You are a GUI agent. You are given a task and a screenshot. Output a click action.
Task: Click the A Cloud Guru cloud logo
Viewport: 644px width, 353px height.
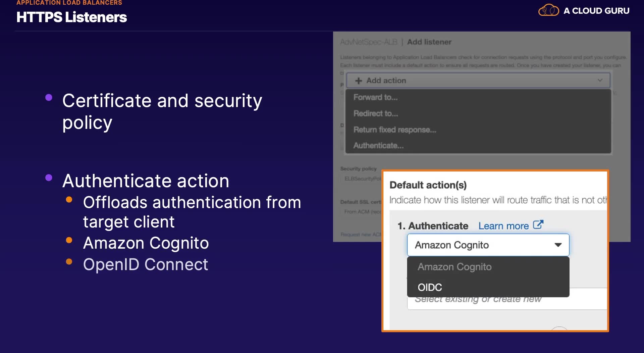pyautogui.click(x=548, y=10)
